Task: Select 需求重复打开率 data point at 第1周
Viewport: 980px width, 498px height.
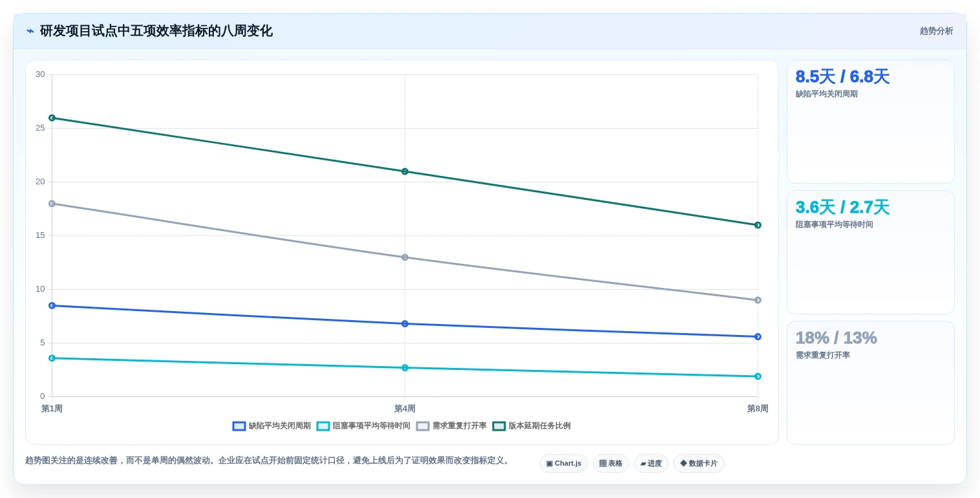Action: [52, 204]
